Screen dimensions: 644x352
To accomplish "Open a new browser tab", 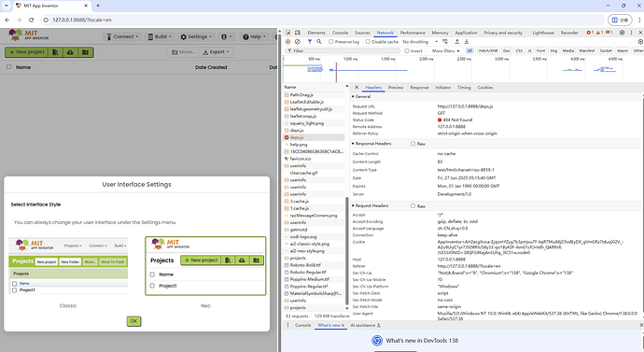I will click(98, 6).
